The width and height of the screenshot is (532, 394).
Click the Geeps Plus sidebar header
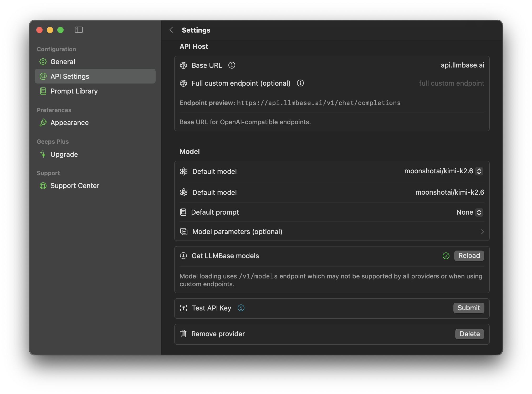pyautogui.click(x=53, y=142)
